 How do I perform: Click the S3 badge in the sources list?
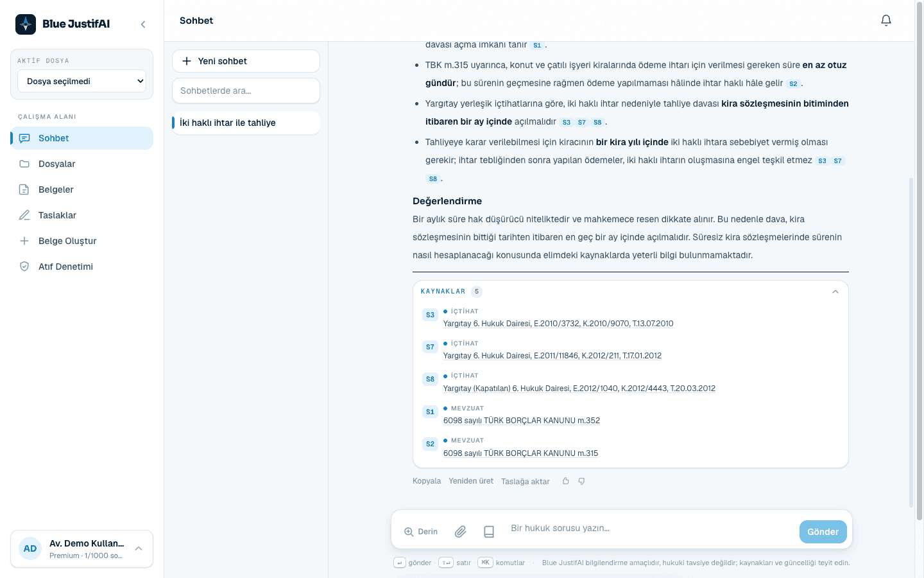[x=430, y=315]
